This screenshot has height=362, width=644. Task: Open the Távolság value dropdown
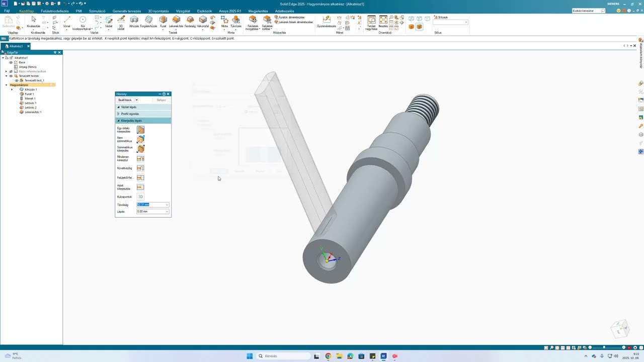coord(167,205)
